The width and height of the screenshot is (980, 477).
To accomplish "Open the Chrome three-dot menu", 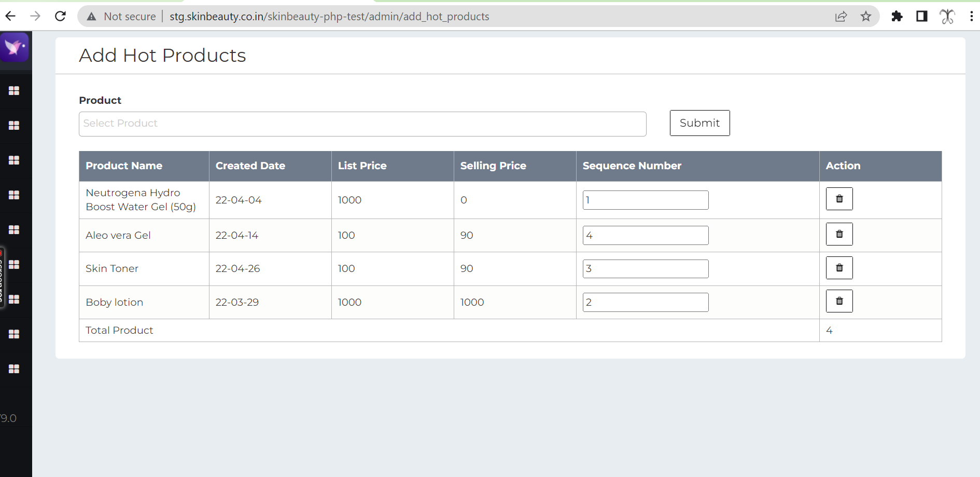I will coord(971,16).
